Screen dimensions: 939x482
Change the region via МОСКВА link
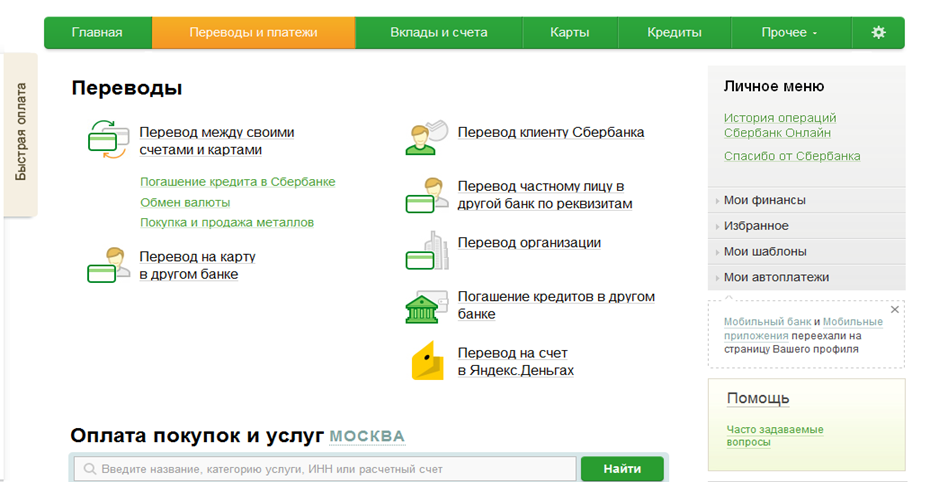point(367,437)
